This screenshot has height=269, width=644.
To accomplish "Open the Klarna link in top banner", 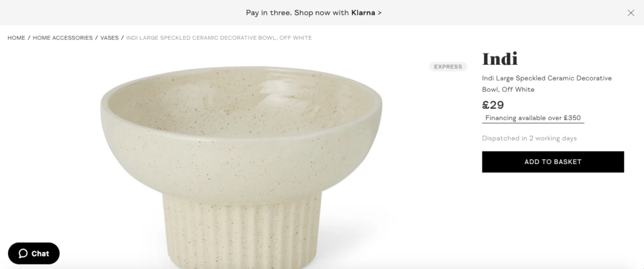I will pyautogui.click(x=363, y=13).
